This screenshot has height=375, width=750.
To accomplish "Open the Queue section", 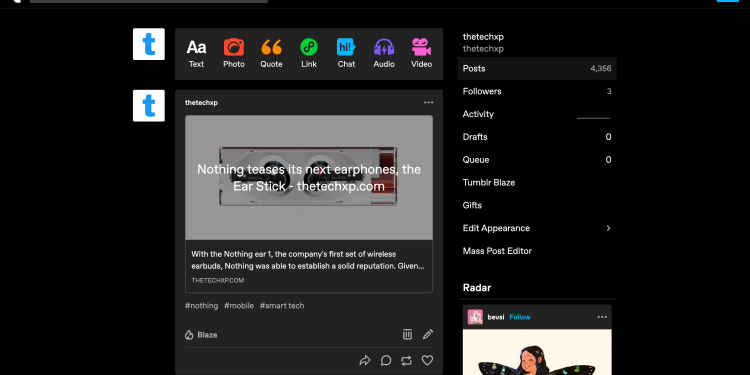I will pos(537,160).
